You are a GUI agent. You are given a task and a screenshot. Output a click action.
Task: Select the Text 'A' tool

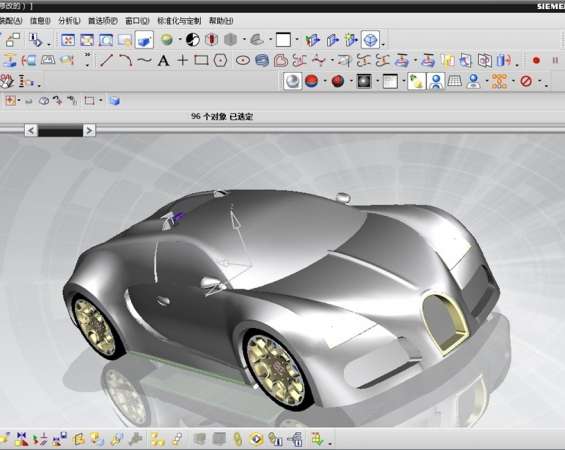tap(164, 60)
